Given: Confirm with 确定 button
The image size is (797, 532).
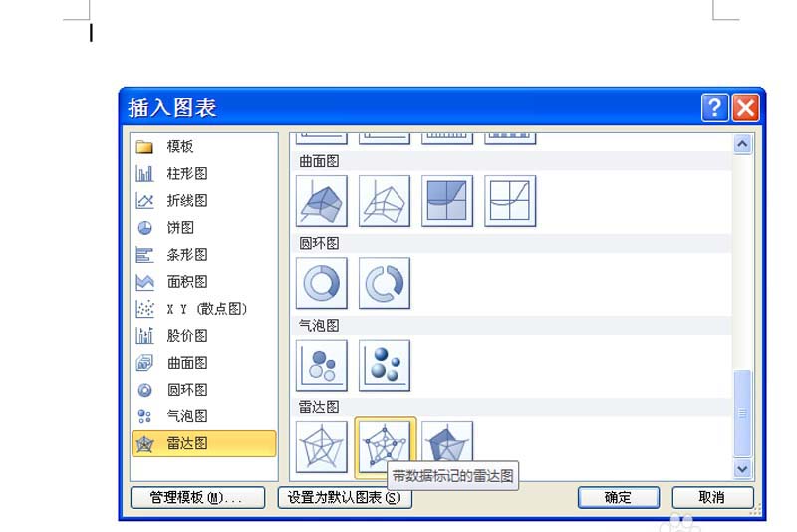Looking at the screenshot, I should click(x=618, y=497).
